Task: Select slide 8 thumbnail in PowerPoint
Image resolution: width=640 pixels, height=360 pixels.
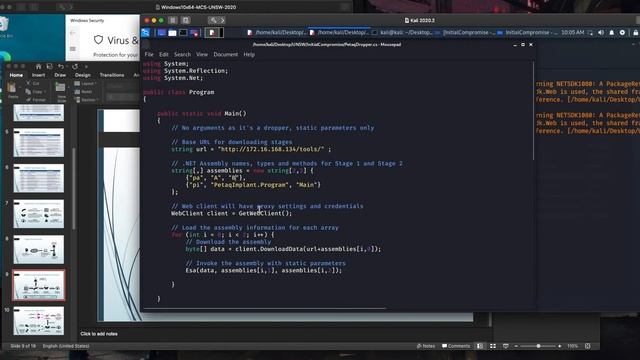Action: pos(39,249)
